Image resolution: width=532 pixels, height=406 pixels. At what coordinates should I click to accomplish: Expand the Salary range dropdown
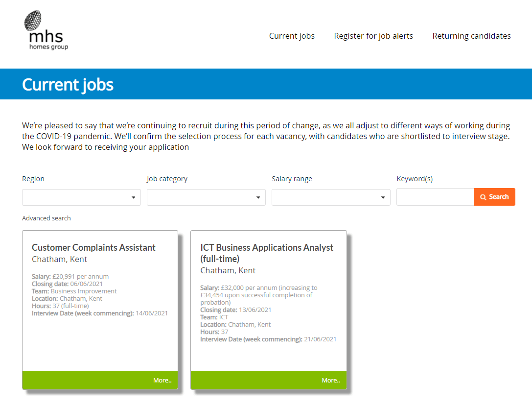[383, 197]
